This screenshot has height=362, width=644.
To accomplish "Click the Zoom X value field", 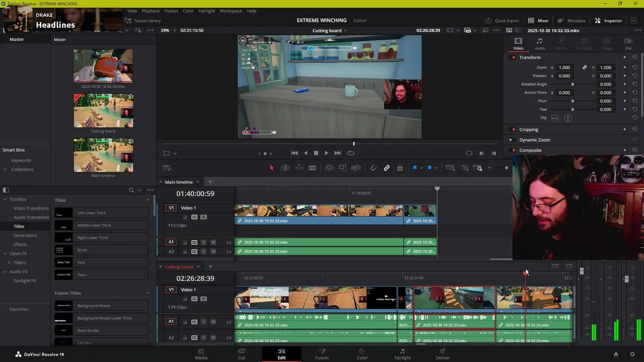I will 565,67.
